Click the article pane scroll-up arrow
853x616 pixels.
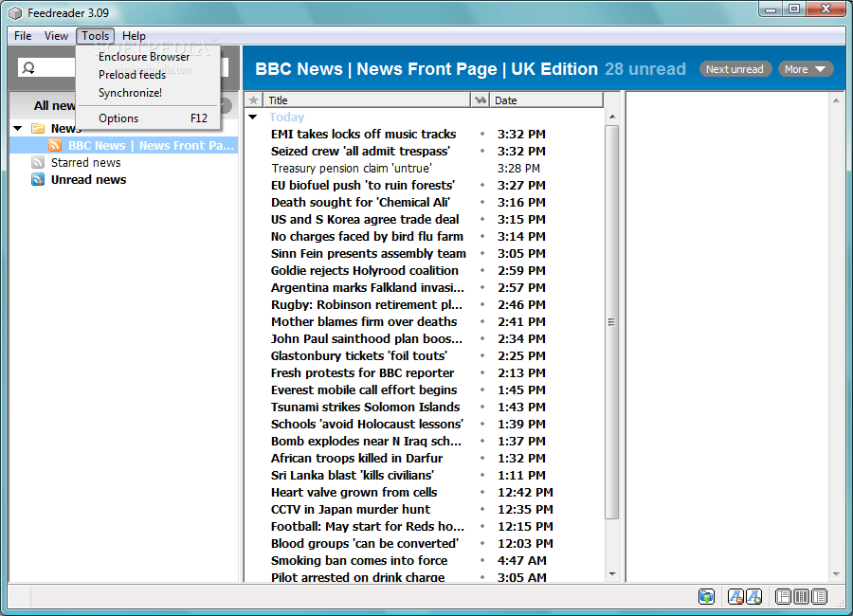click(836, 100)
